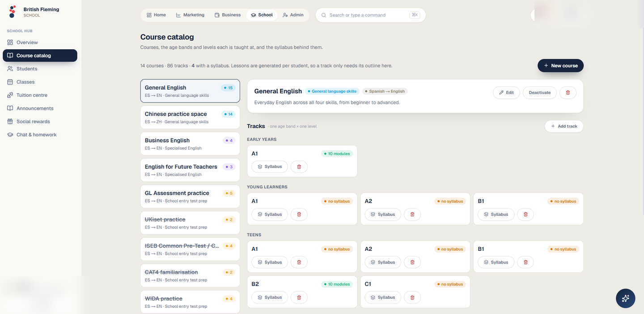This screenshot has width=644, height=314.
Task: Delete the Early Years A1 track
Action: [299, 167]
